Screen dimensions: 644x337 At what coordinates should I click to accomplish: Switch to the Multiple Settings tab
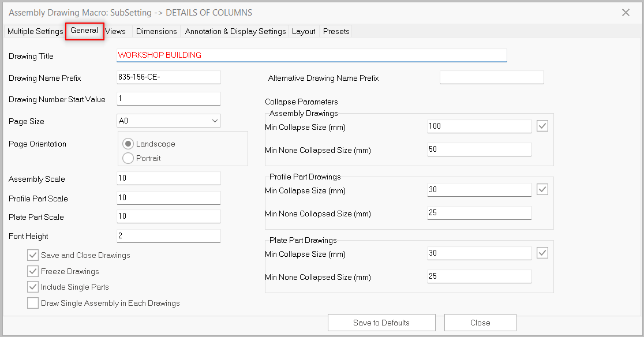[x=35, y=31]
